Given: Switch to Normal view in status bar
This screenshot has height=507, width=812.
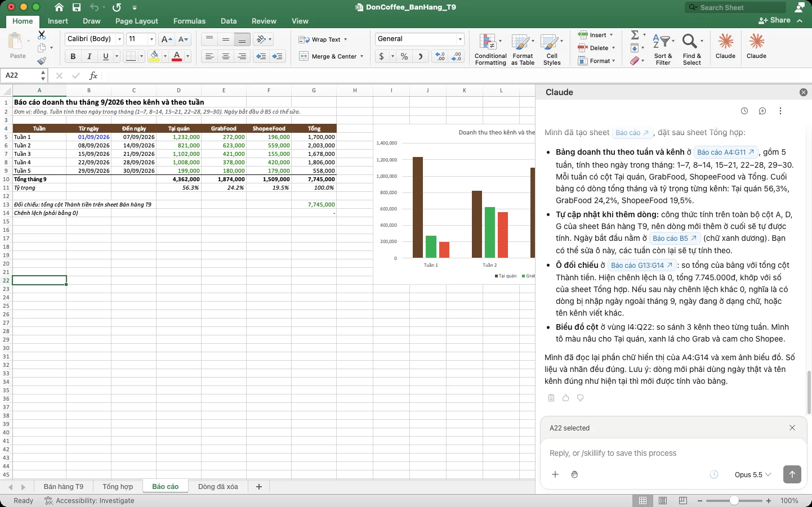Looking at the screenshot, I should pos(642,501).
